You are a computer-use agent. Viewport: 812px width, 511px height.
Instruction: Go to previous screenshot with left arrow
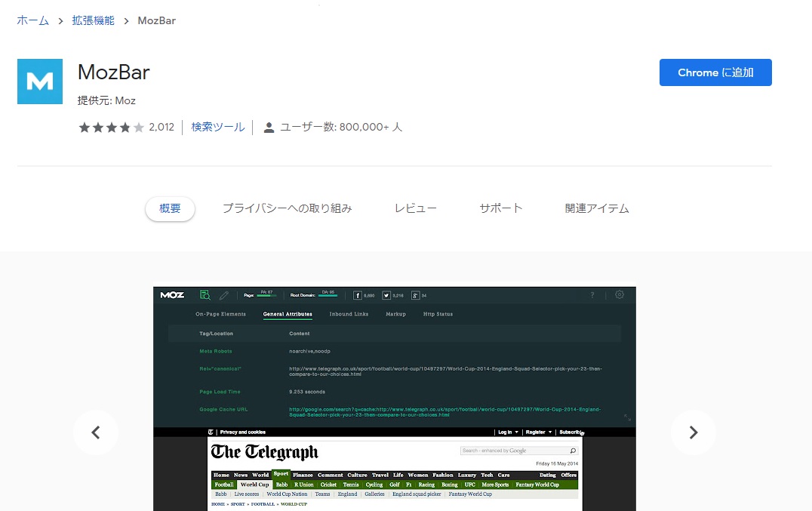pos(96,433)
